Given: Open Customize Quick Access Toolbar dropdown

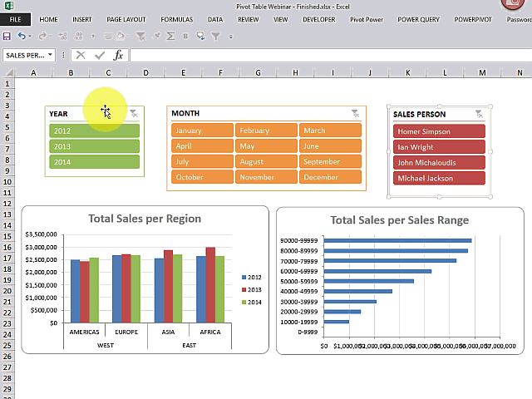Looking at the screenshot, I should click(x=229, y=36).
